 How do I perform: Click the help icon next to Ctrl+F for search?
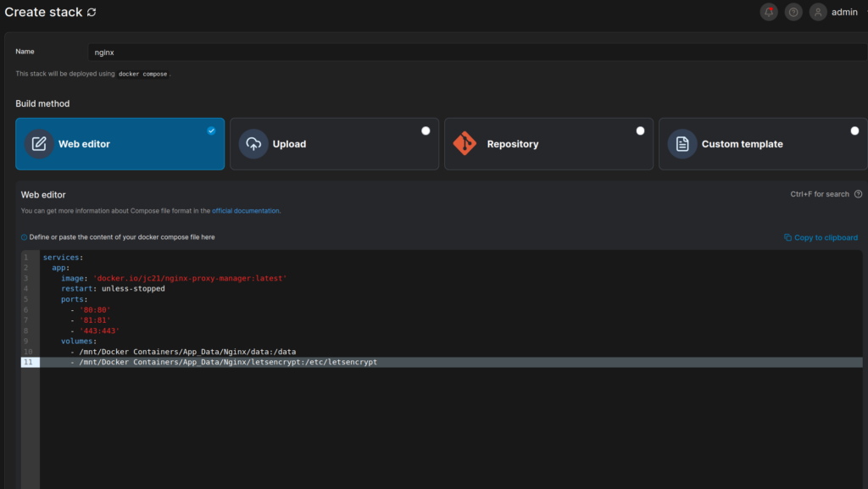pos(858,194)
